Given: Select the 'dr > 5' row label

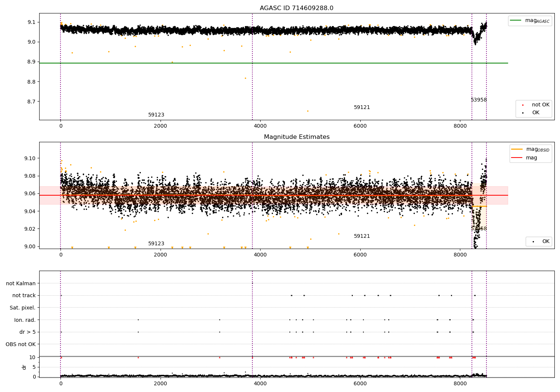Looking at the screenshot, I should coord(27,332).
